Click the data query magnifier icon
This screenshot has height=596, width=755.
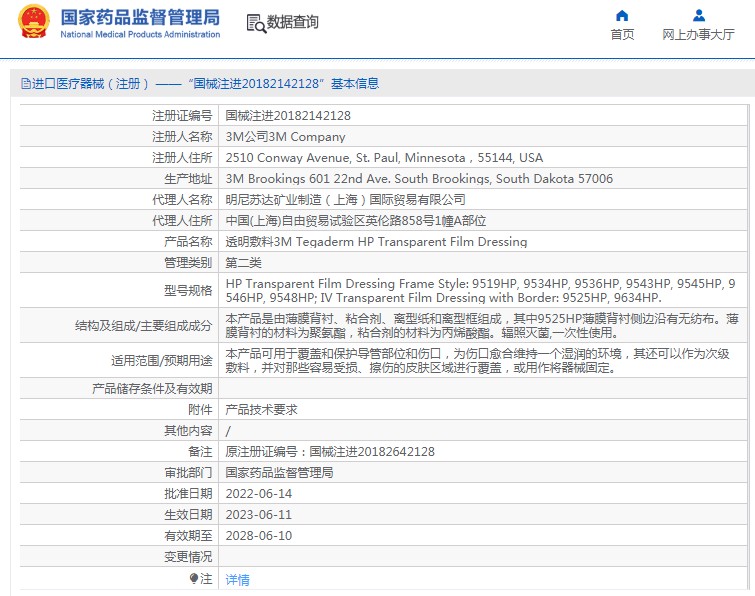[256, 23]
